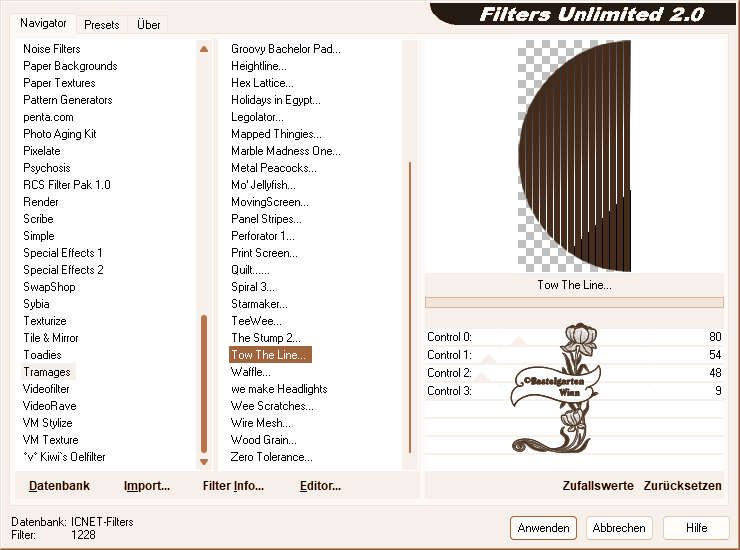Select the RCS Filter Pak 1.0 category
Image resolution: width=740 pixels, height=550 pixels.
67,185
